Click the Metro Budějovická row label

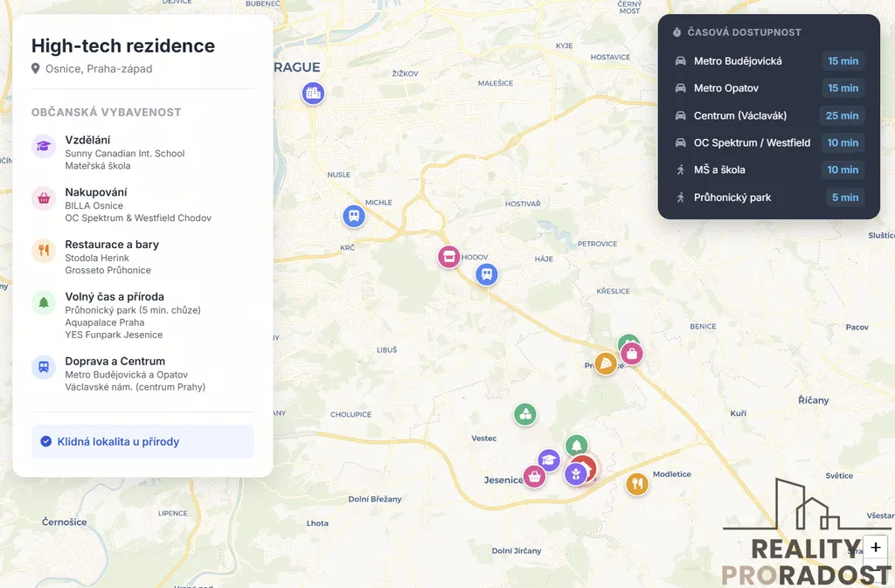(x=738, y=61)
